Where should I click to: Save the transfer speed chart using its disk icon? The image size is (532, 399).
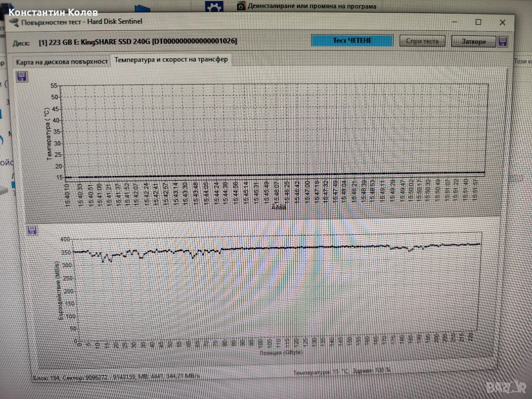[32, 230]
